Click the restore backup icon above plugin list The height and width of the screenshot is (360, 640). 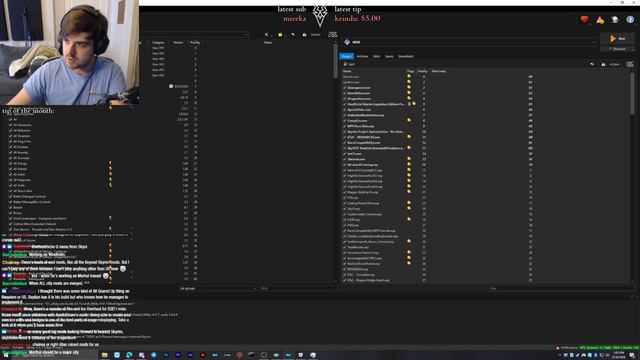point(592,64)
